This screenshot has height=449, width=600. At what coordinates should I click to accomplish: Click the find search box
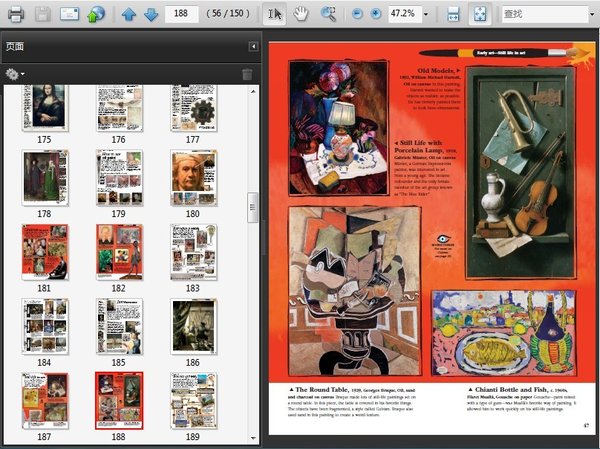tap(545, 14)
